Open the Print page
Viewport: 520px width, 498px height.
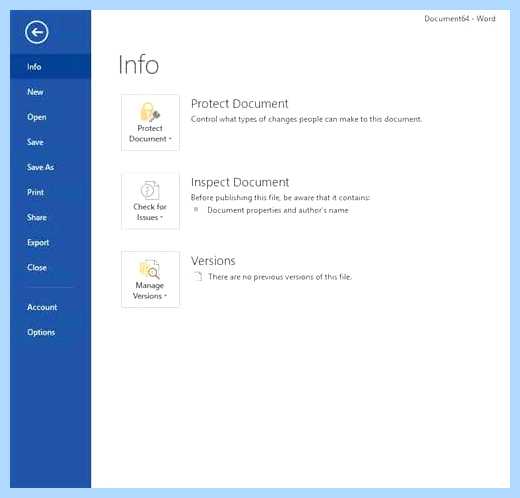pyautogui.click(x=50, y=192)
